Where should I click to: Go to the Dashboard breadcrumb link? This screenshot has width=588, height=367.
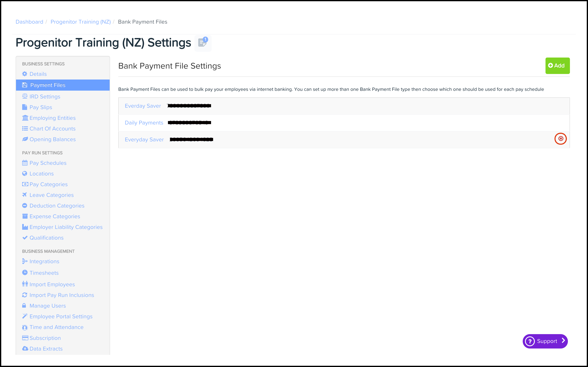click(29, 22)
